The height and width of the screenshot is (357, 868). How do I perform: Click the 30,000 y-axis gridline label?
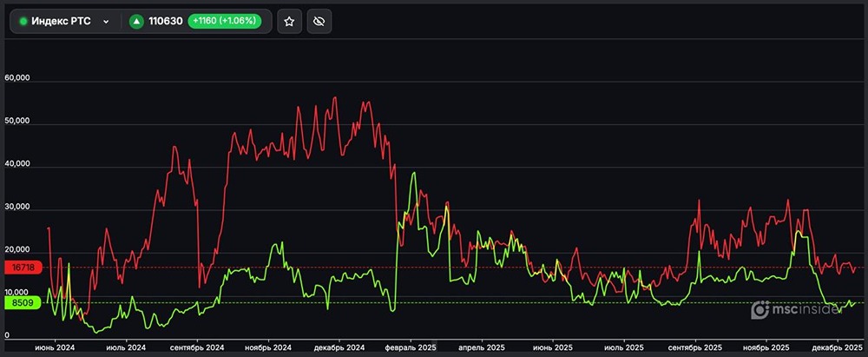(x=17, y=208)
